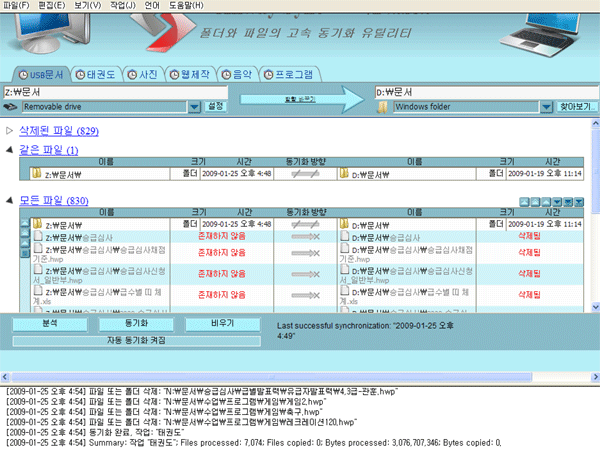Click the delete-direction arrow in the 승급심사 row
This screenshot has width=600, height=452.
(x=305, y=237)
